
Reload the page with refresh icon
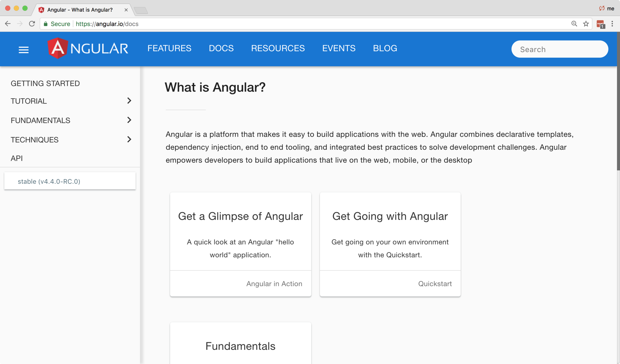32,24
